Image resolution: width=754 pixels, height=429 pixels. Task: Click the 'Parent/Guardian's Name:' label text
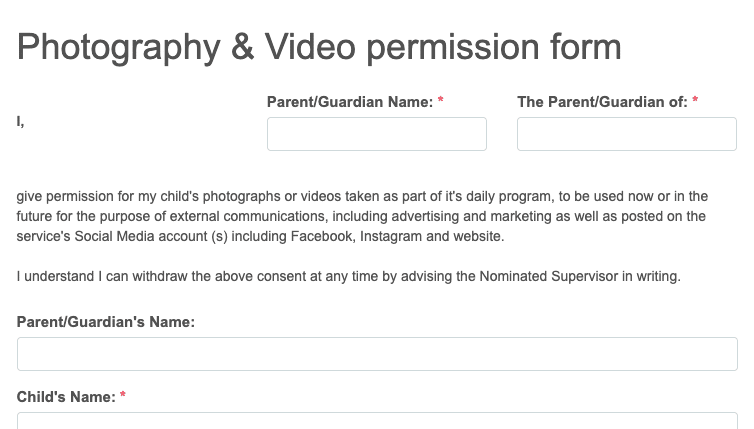tap(106, 322)
